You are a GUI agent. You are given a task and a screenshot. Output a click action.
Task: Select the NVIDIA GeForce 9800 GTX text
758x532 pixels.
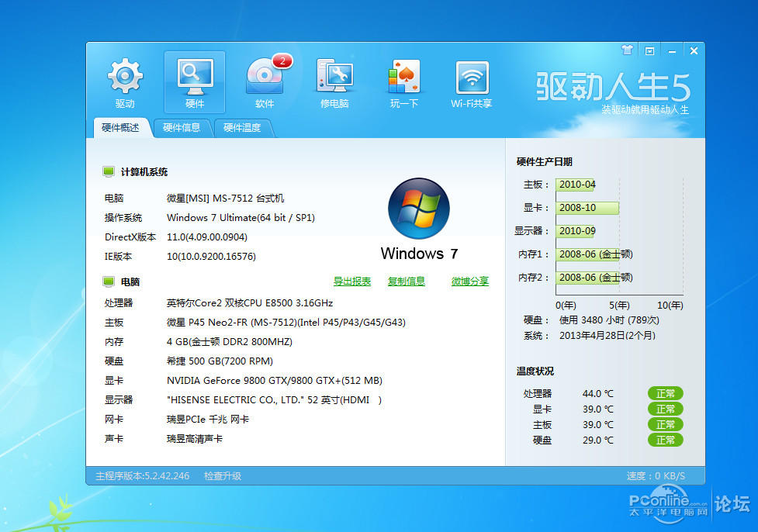tap(275, 380)
